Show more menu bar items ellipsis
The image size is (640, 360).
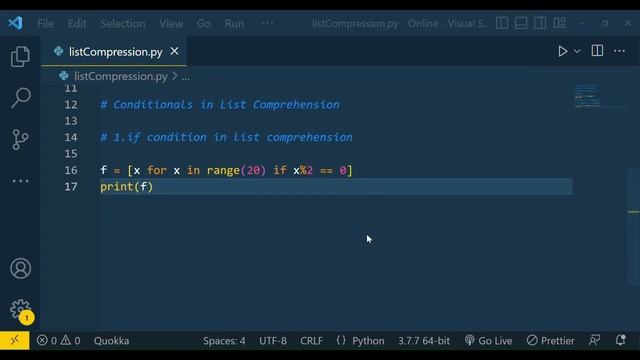pos(267,23)
